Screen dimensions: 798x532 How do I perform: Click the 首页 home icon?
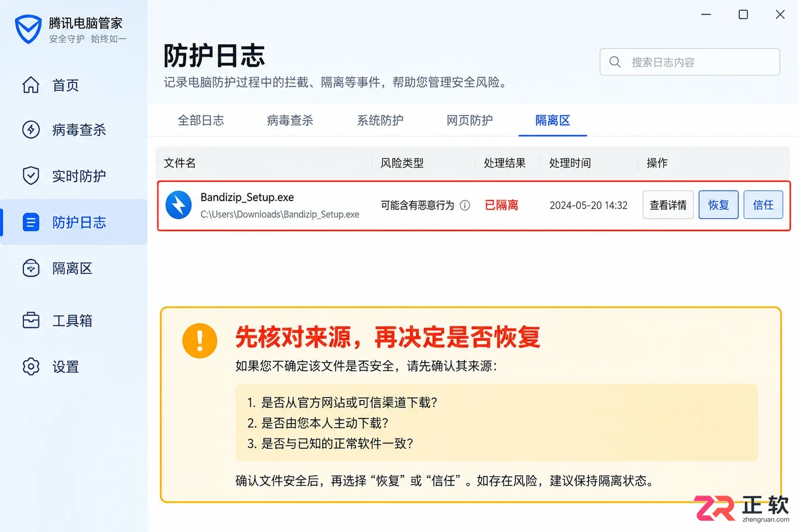click(x=31, y=85)
